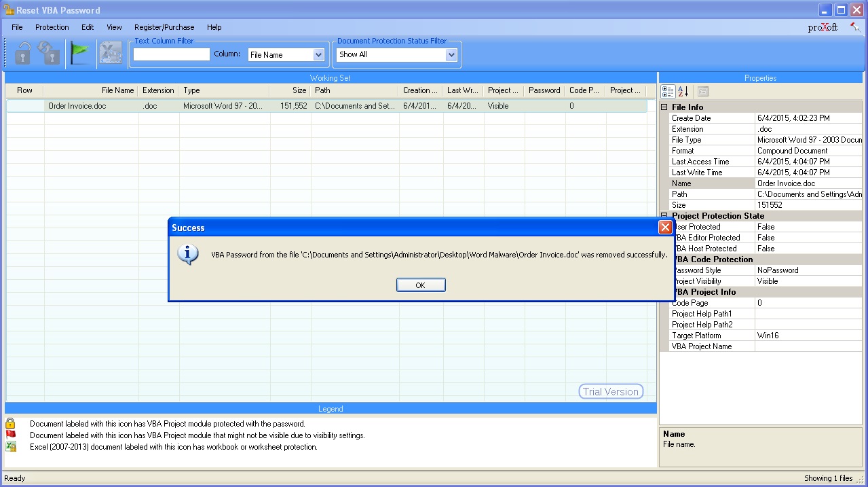Open the Protection menu
The image size is (868, 487).
pos(52,27)
